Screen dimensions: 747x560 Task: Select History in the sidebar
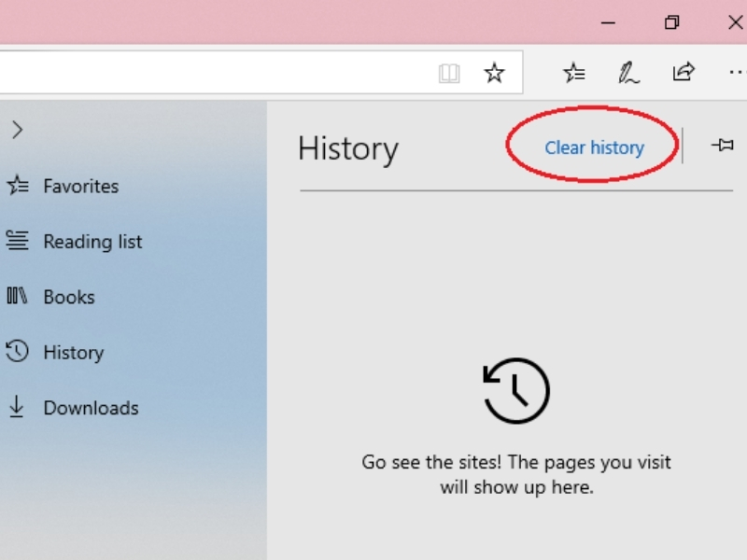click(55, 353)
